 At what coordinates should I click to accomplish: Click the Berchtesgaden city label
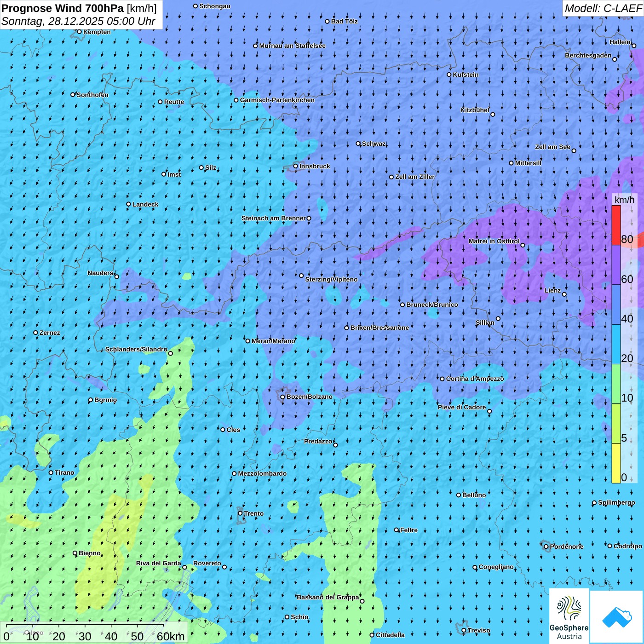(588, 55)
